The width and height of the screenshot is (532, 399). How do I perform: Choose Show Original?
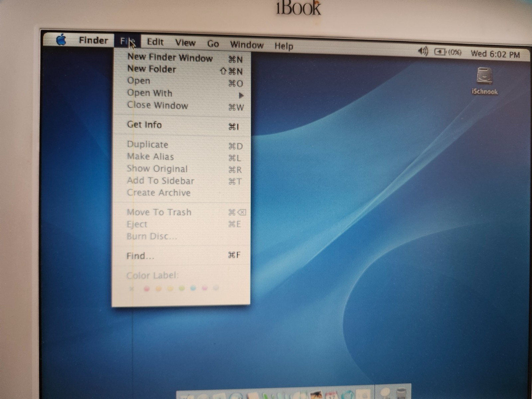(x=182, y=169)
